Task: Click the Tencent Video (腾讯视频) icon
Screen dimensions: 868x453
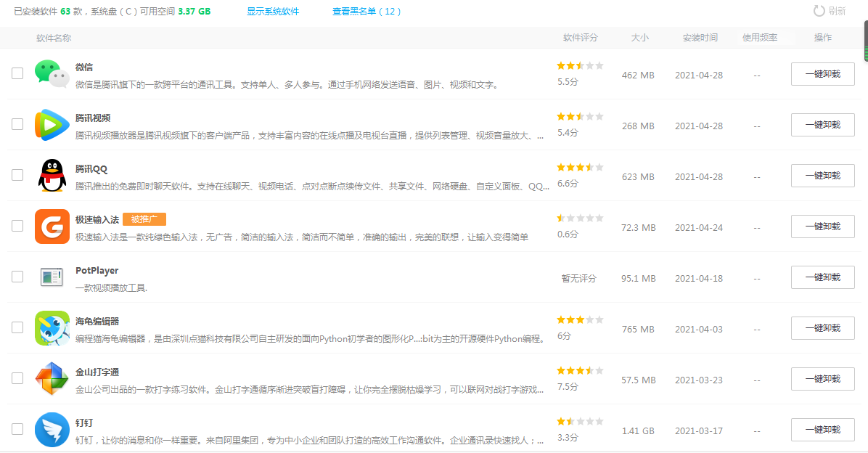Action: [x=52, y=125]
